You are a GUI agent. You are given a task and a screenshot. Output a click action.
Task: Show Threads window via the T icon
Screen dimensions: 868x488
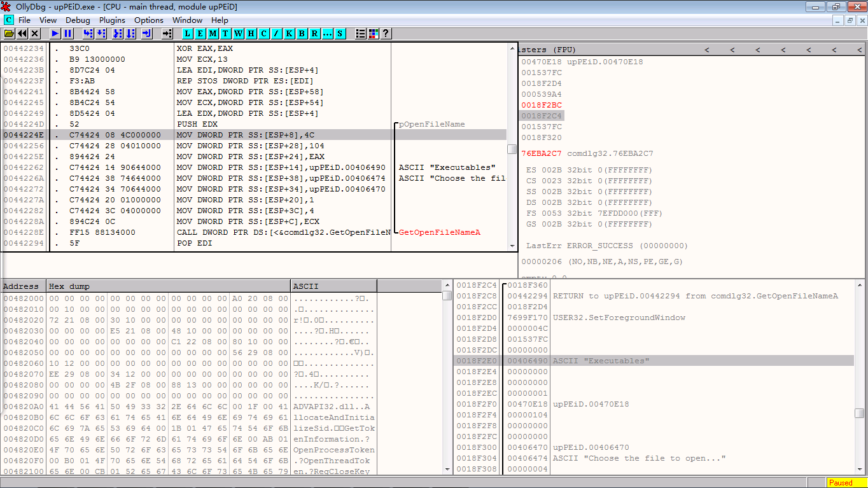pyautogui.click(x=226, y=33)
